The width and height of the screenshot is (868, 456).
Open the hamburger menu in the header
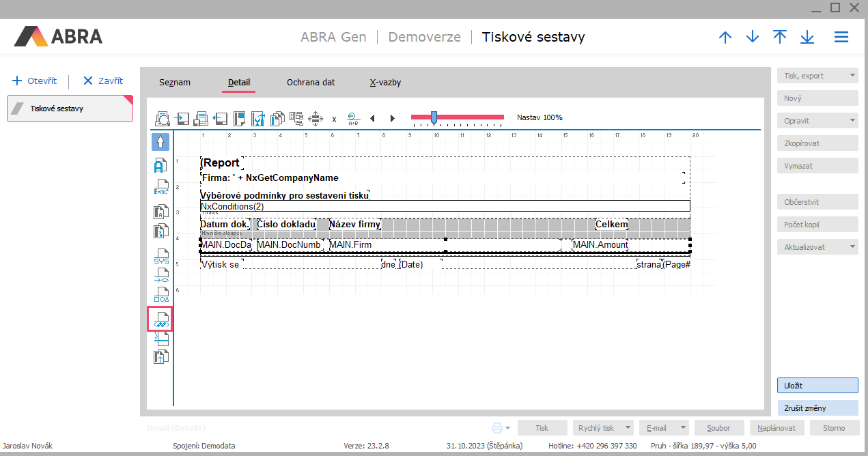pyautogui.click(x=841, y=38)
